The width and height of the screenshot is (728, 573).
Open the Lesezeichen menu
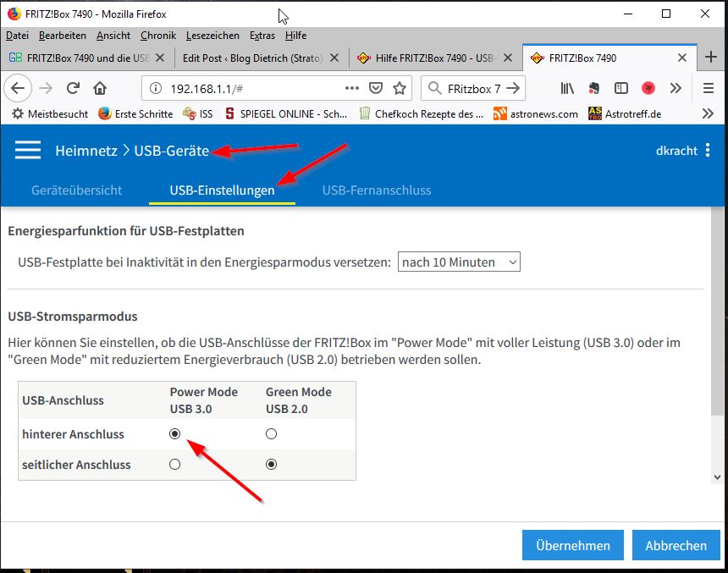pos(212,36)
